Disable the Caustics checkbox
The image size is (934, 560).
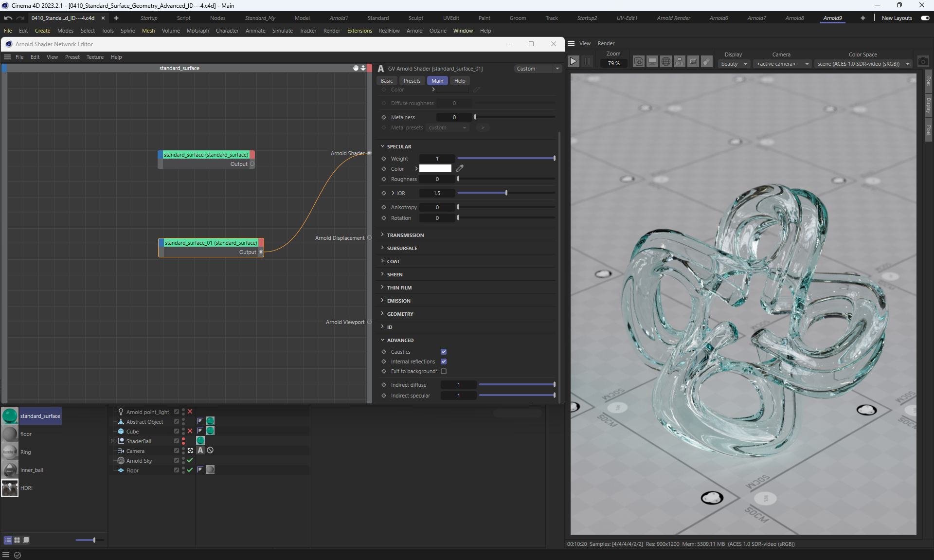[x=444, y=352]
